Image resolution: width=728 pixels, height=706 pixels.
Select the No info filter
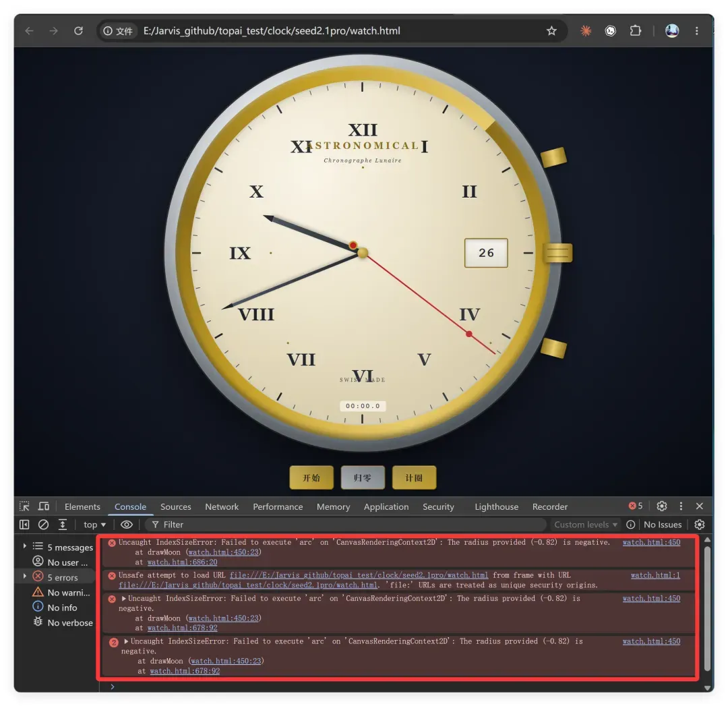coord(55,607)
